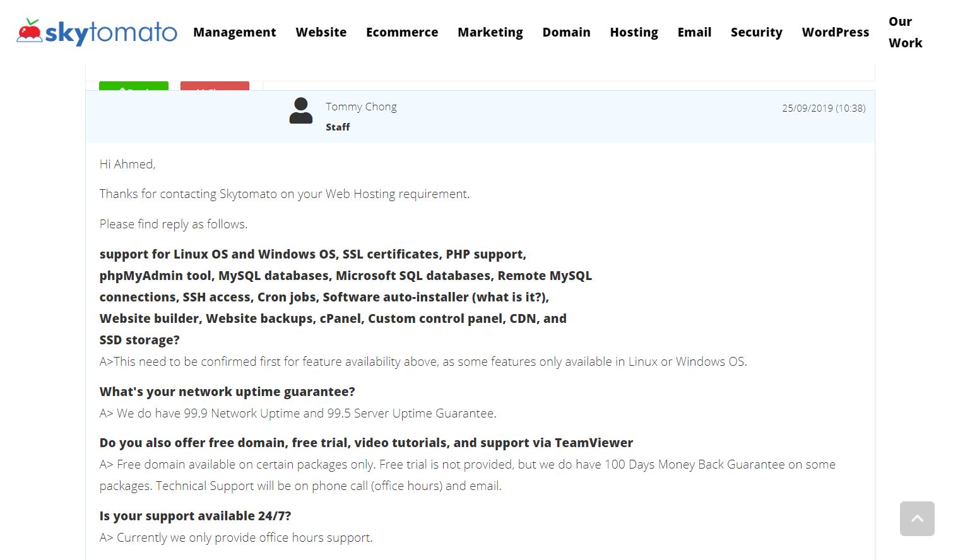The height and width of the screenshot is (560, 953).
Task: Click the "support for Linux OS and Windows OS" line
Action: pyautogui.click(x=312, y=254)
